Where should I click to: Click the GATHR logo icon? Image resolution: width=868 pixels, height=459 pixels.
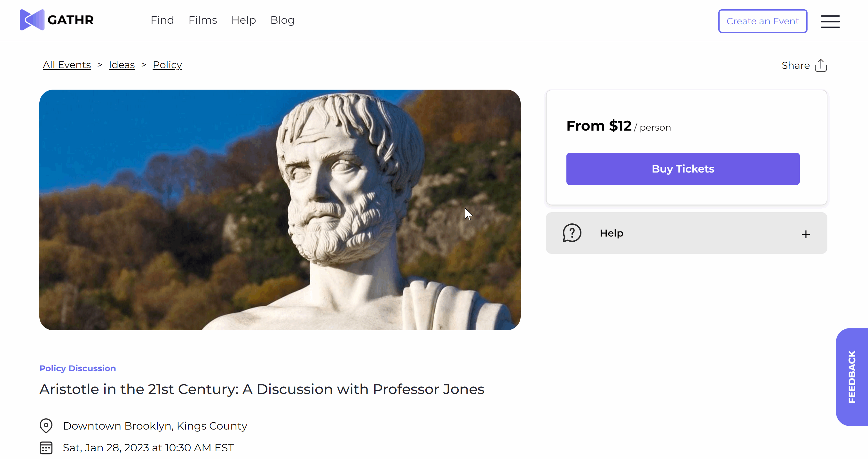(32, 20)
